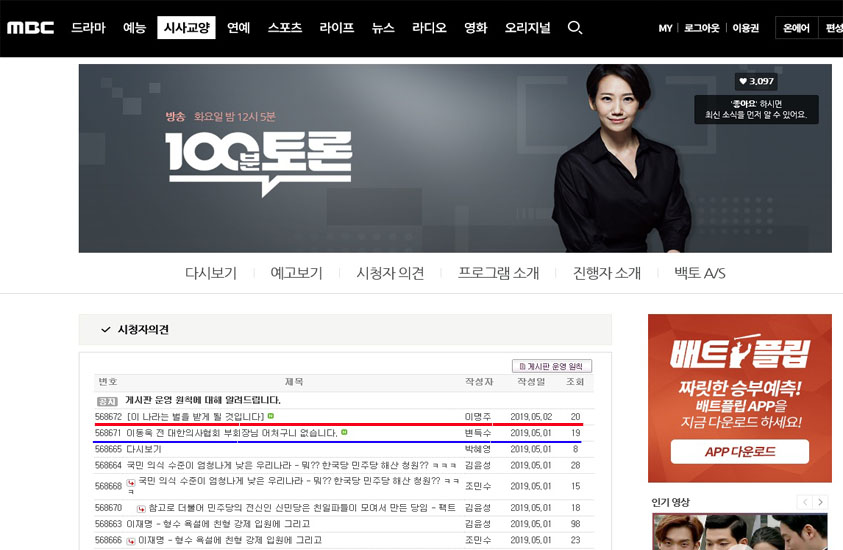Collapse the 시청자의견 section header
Image resolution: width=843 pixels, height=550 pixels.
[106, 330]
